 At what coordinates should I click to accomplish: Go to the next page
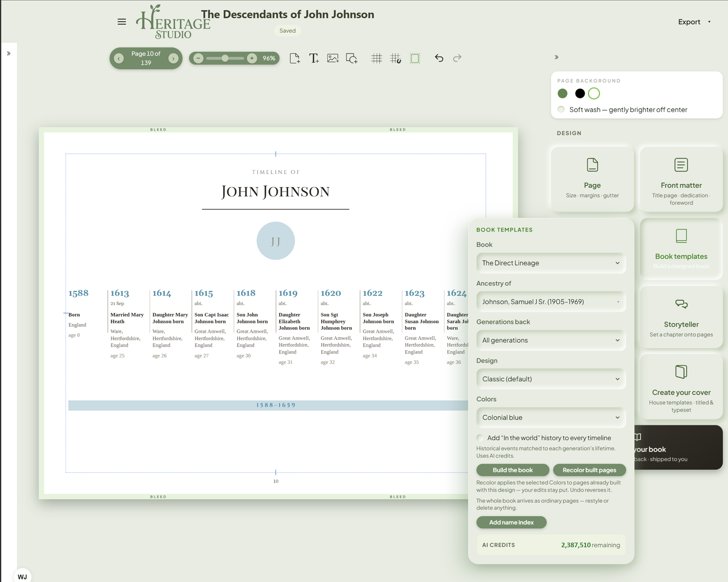(173, 58)
